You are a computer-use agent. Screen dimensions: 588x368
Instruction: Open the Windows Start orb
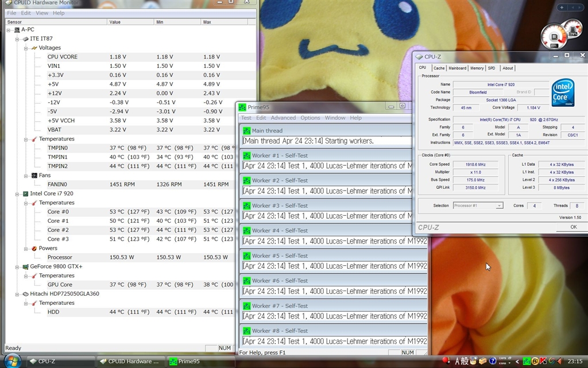click(13, 361)
